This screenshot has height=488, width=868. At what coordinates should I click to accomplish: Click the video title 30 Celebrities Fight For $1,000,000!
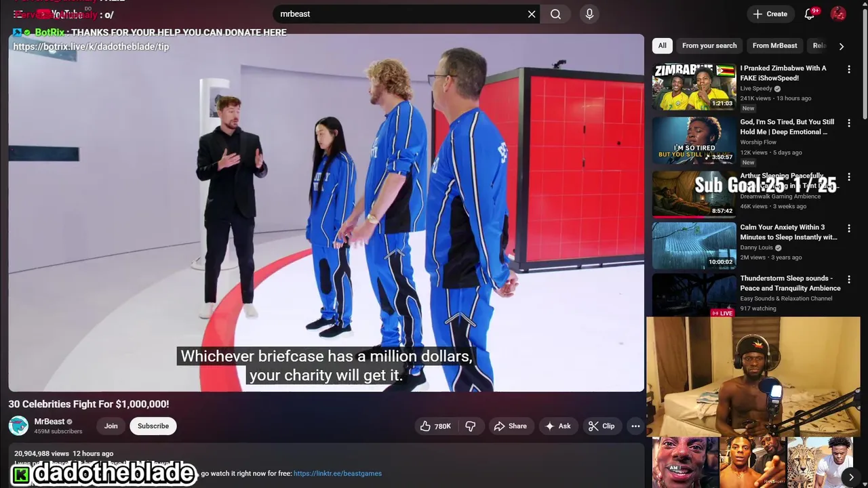point(89,404)
